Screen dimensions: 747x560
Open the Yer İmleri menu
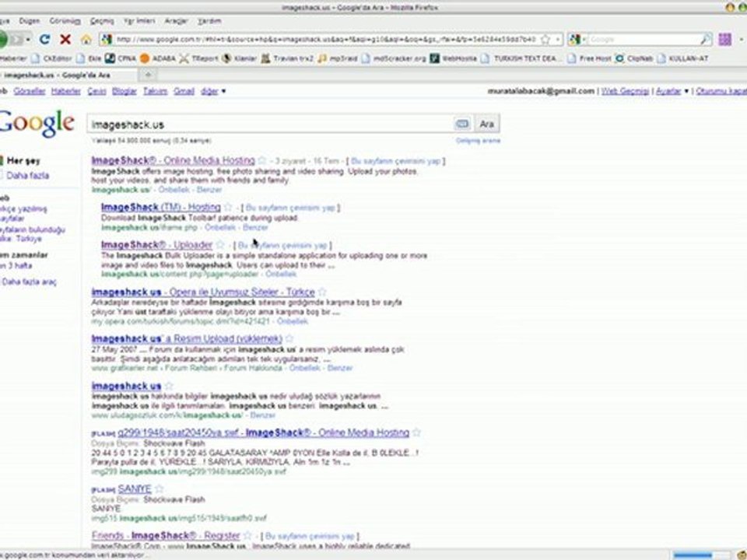point(139,21)
